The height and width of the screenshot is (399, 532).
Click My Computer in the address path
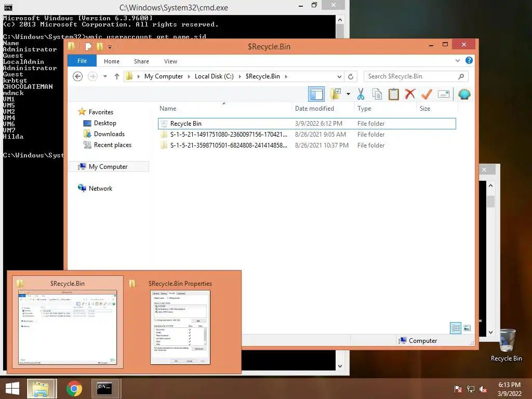point(164,76)
